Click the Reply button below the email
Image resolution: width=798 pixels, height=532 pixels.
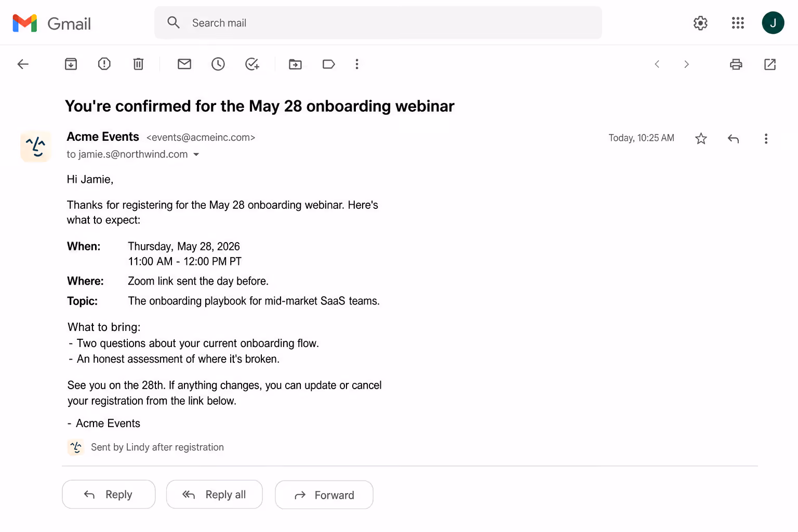[109, 494]
